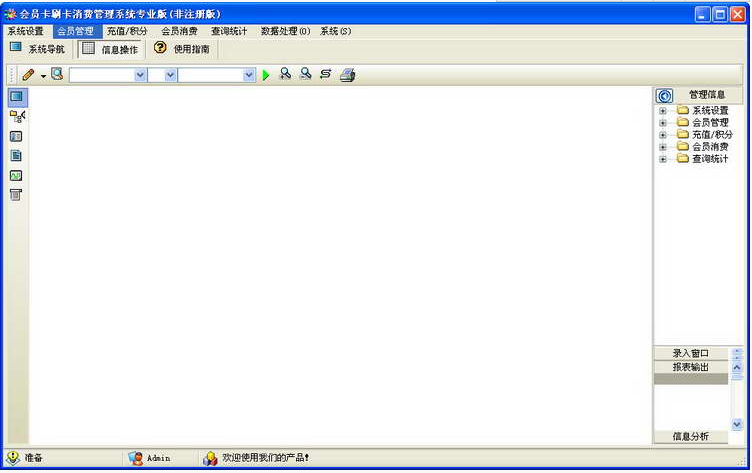
Task: Select the monitor icon in left sidebar
Action: tap(16, 97)
